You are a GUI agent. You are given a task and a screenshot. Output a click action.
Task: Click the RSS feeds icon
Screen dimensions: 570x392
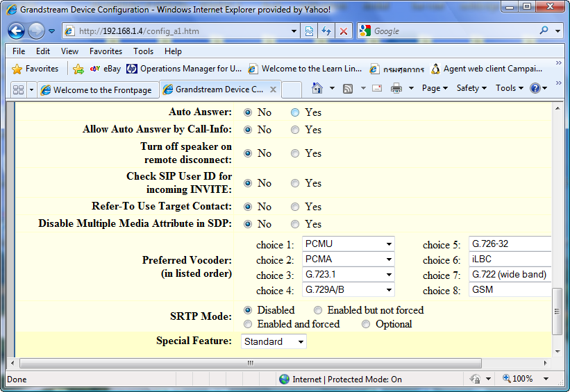point(348,88)
